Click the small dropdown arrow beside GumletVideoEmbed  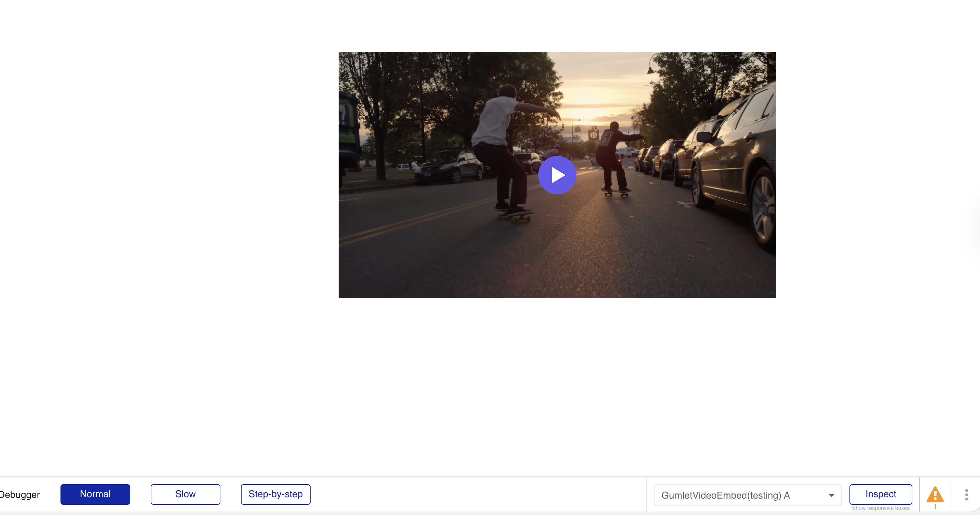click(x=831, y=495)
